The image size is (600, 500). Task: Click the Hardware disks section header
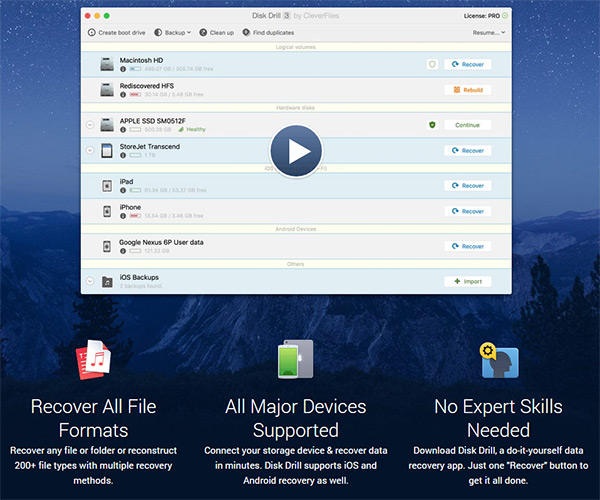295,108
